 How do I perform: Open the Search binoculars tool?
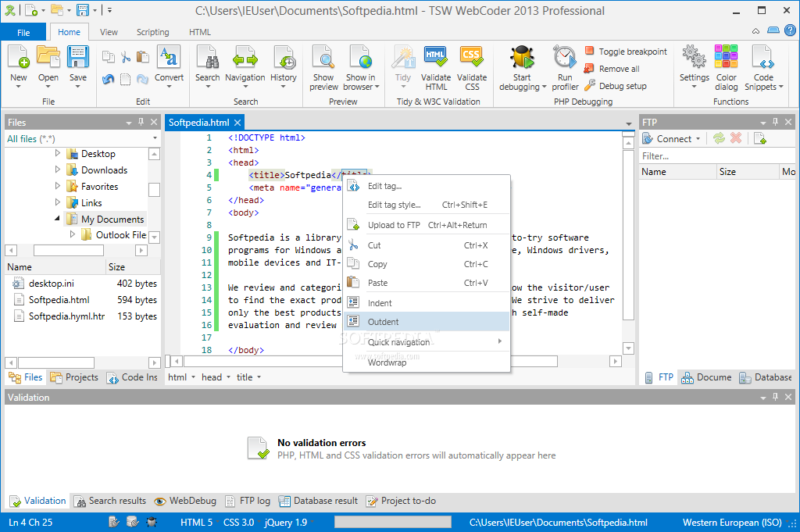coord(208,57)
